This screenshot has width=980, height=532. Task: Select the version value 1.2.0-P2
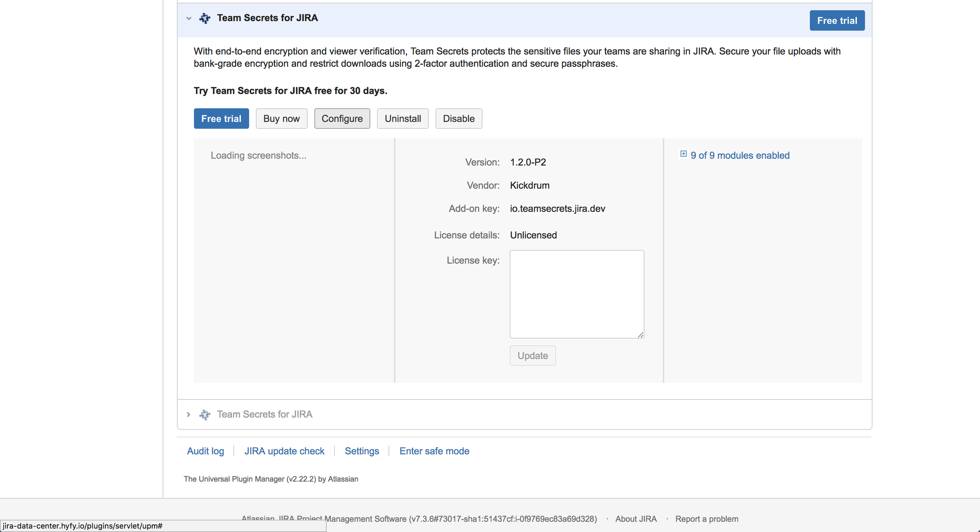(x=528, y=162)
